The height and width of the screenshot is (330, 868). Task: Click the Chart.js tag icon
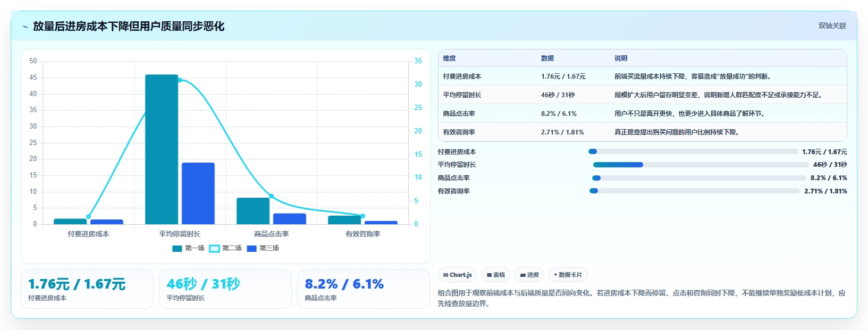click(x=445, y=275)
